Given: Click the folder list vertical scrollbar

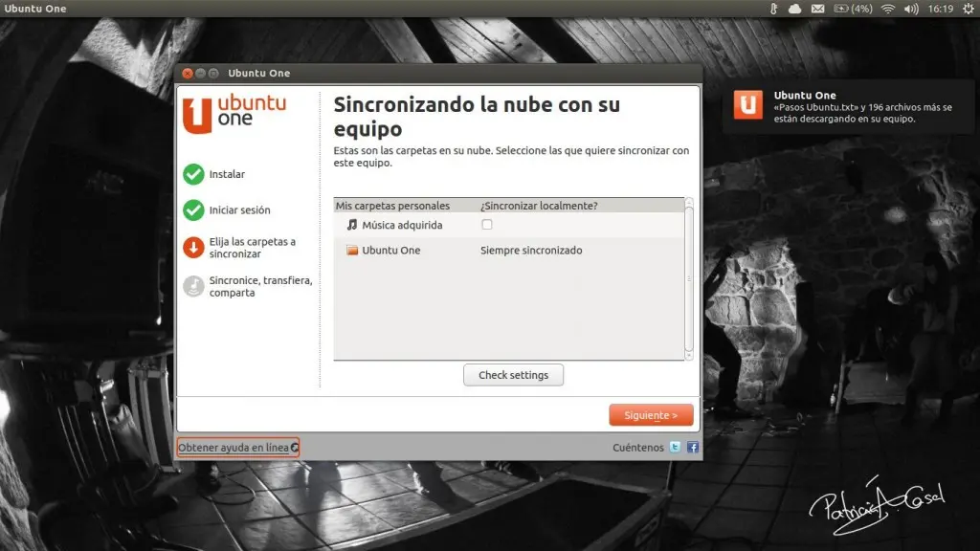Looking at the screenshot, I should (689, 278).
